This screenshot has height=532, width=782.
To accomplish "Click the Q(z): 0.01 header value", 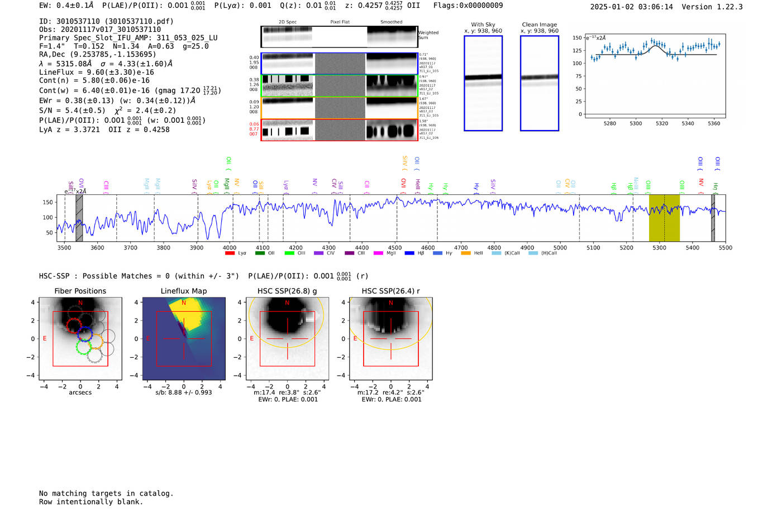I will (308, 6).
